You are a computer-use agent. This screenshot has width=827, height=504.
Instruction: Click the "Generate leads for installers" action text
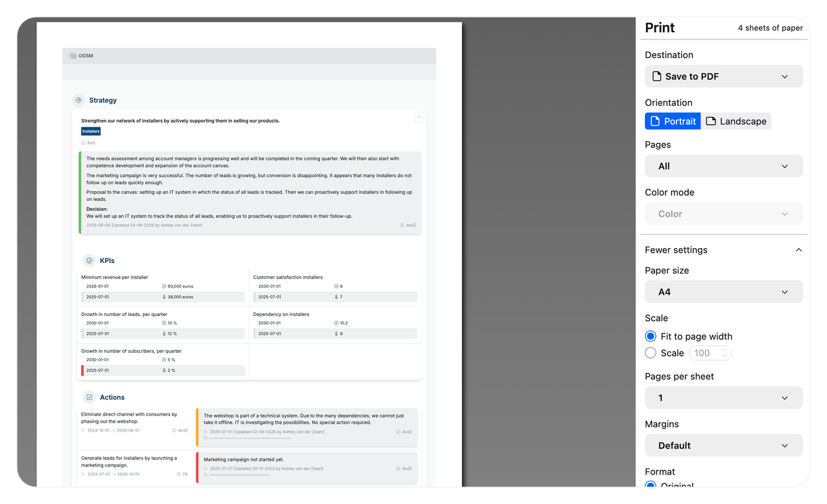click(129, 461)
